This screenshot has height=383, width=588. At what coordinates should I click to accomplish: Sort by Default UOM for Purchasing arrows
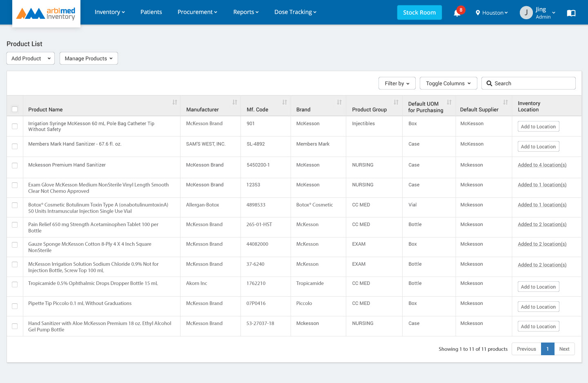[449, 102]
